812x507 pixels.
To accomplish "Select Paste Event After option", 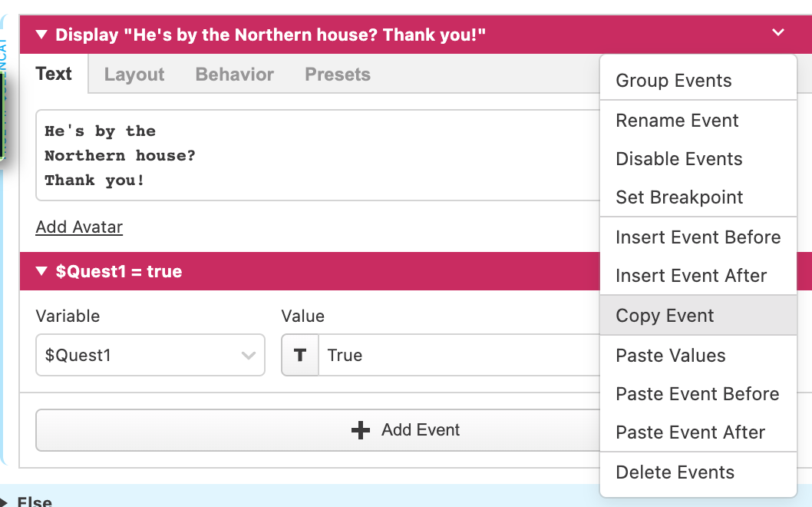I will coord(690,432).
